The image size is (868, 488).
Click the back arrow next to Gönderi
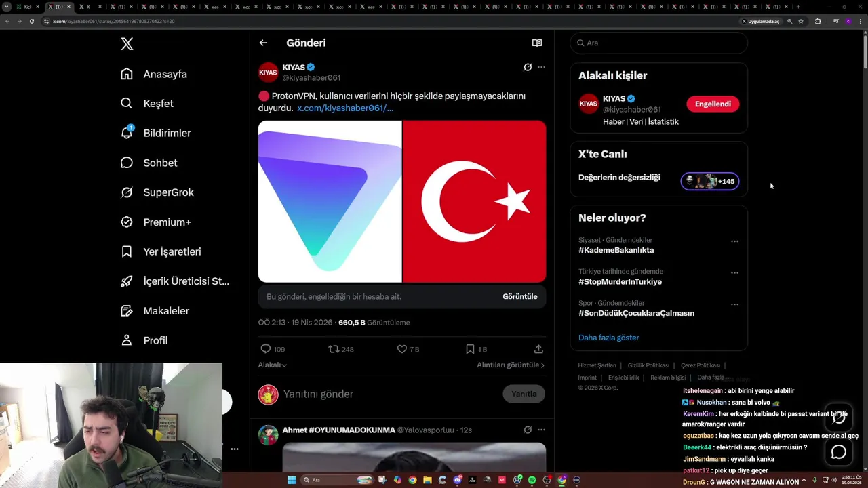coord(263,43)
